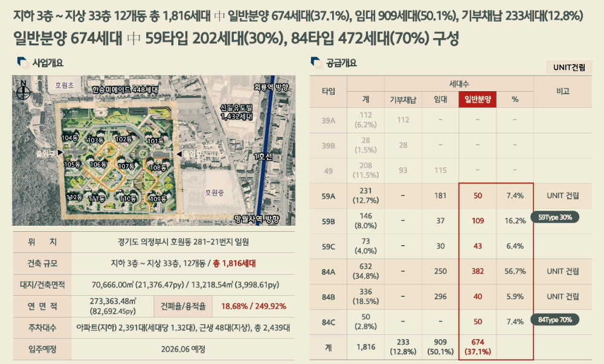Click UNIT 건립 note in 84B row

[563, 296]
